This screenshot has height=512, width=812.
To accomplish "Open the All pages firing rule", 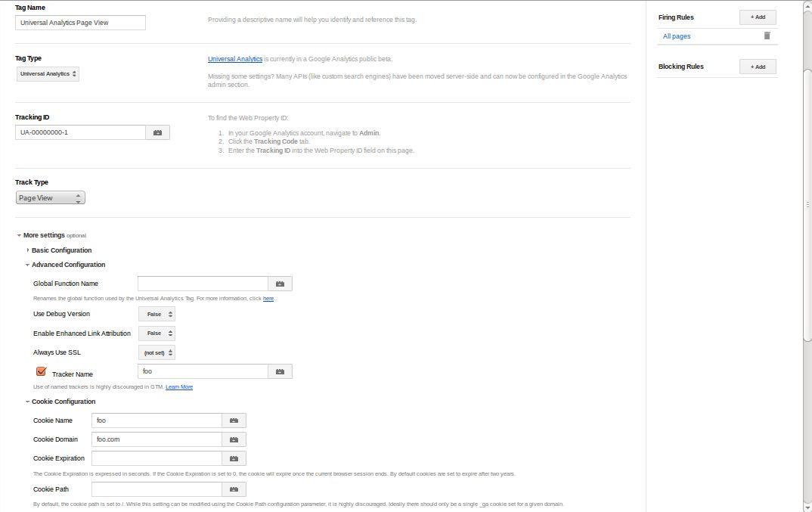I will (x=677, y=36).
